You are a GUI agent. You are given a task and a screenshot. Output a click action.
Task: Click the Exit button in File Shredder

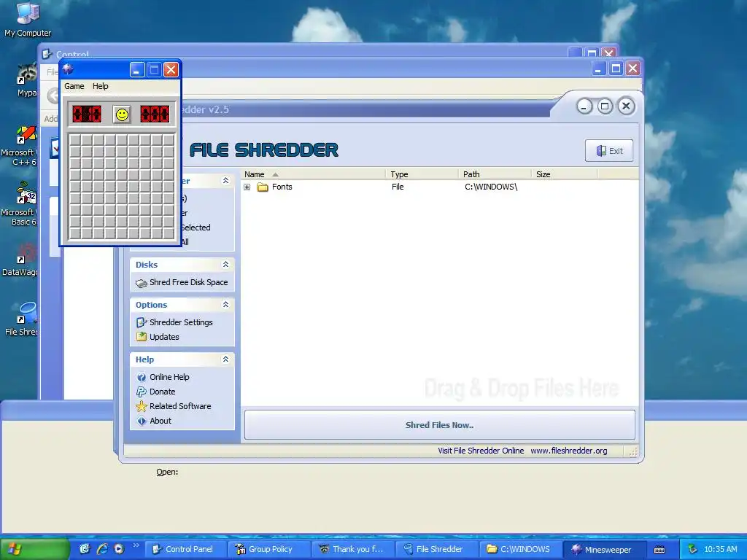609,150
